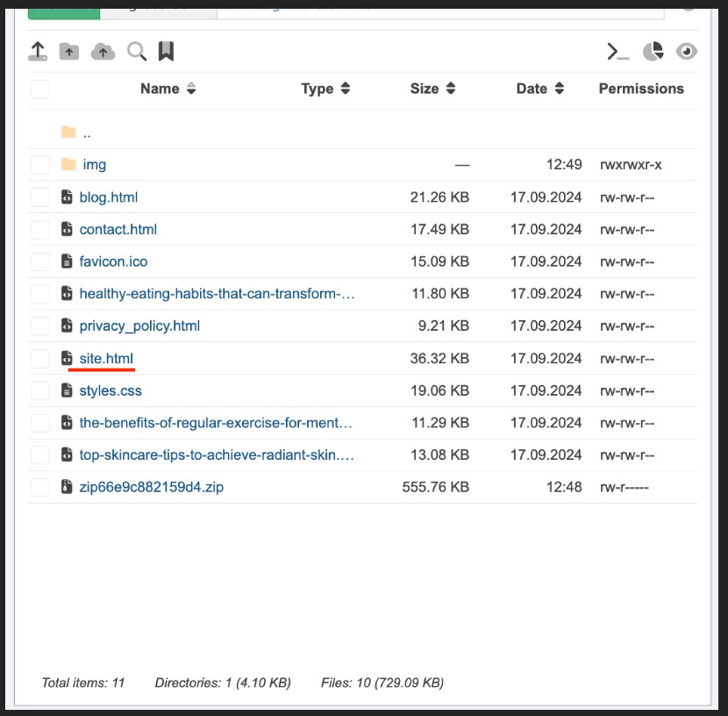
Task: Open the search magnifier tool
Action: (x=136, y=52)
